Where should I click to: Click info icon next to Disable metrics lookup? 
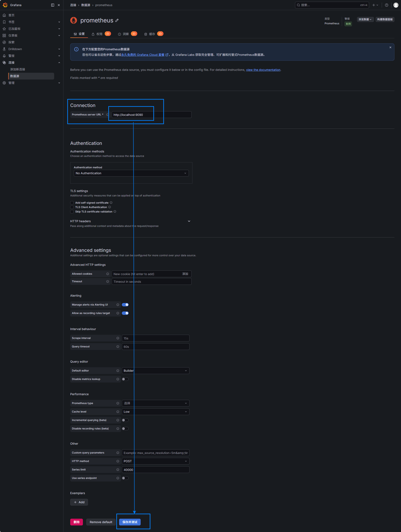click(118, 379)
